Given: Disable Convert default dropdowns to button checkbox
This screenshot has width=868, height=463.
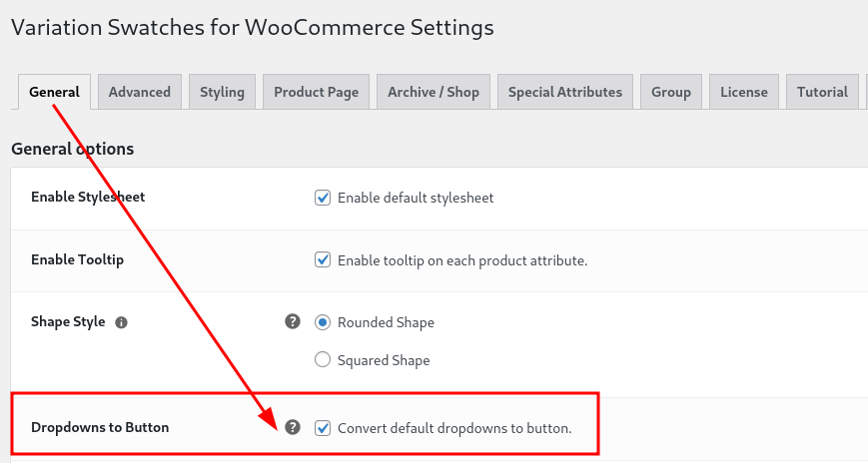Looking at the screenshot, I should (x=323, y=428).
